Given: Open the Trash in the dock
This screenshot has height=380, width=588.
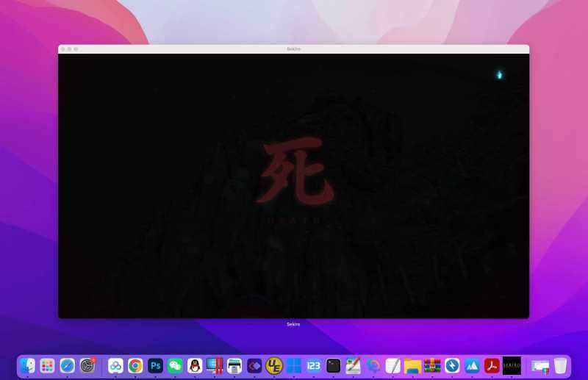Looking at the screenshot, I should point(560,366).
